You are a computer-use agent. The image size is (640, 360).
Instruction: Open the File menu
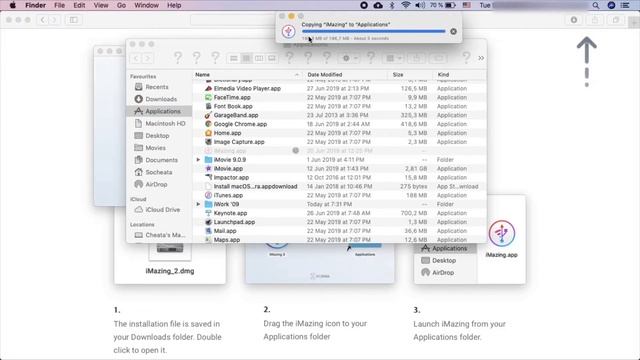tap(60, 5)
